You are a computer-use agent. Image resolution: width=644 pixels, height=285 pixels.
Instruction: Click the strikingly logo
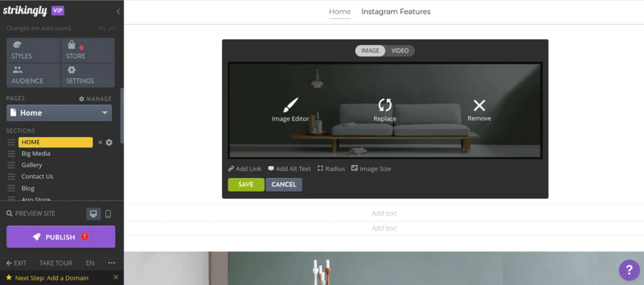coord(25,11)
